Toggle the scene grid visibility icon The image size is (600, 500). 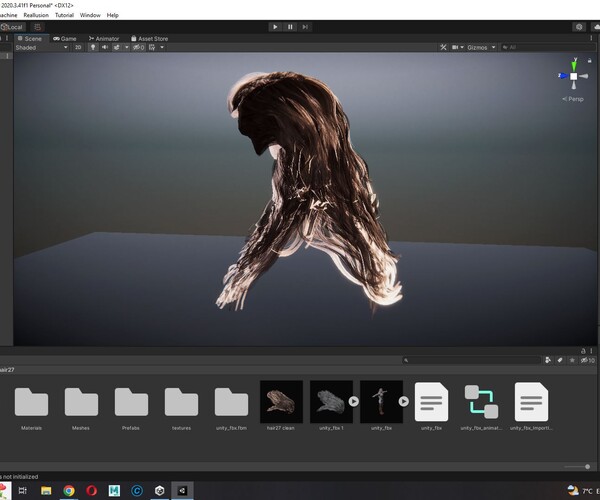pyautogui.click(x=152, y=47)
